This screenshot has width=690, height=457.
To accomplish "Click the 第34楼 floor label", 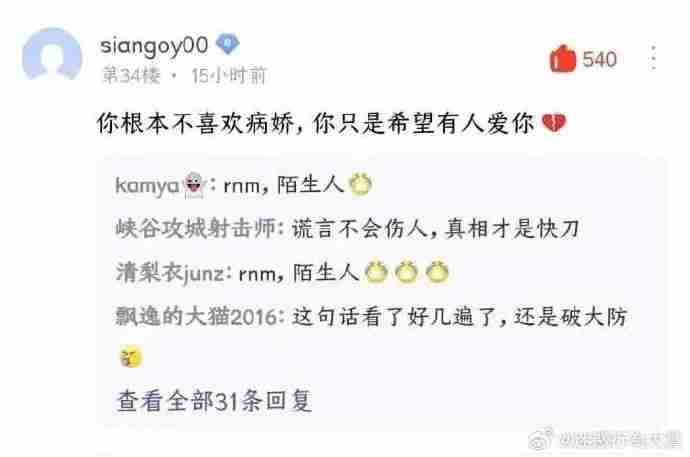I will 131,76.
